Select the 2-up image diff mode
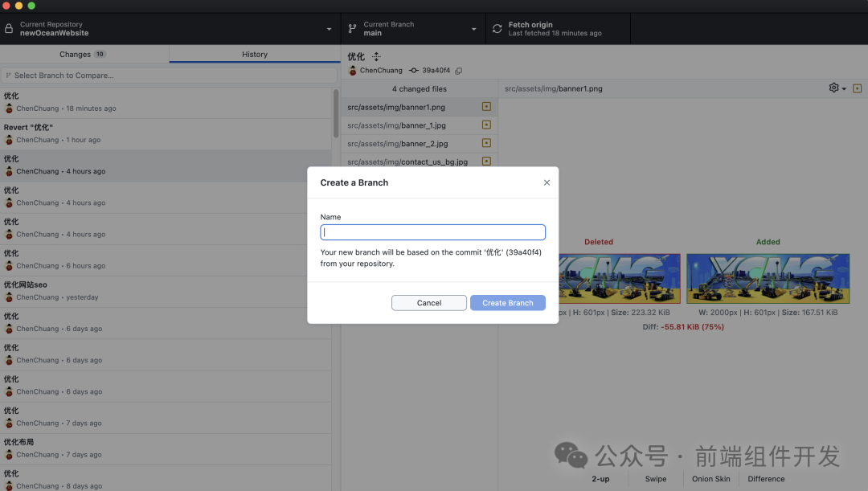The image size is (868, 491). (600, 479)
